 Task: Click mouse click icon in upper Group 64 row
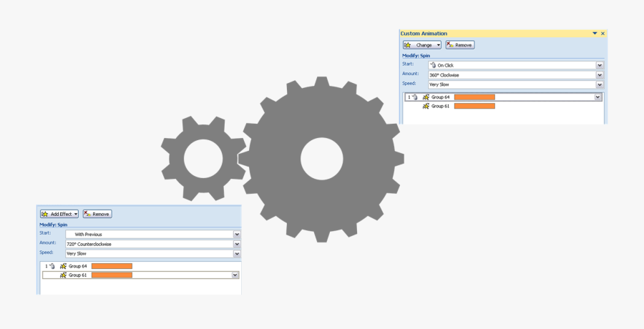coord(415,97)
